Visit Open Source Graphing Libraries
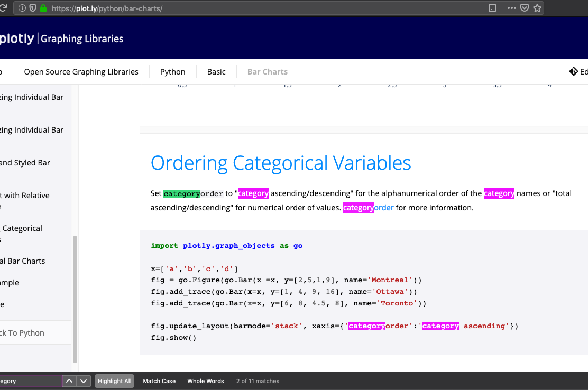Screen dimensions: 588x390 point(80,71)
